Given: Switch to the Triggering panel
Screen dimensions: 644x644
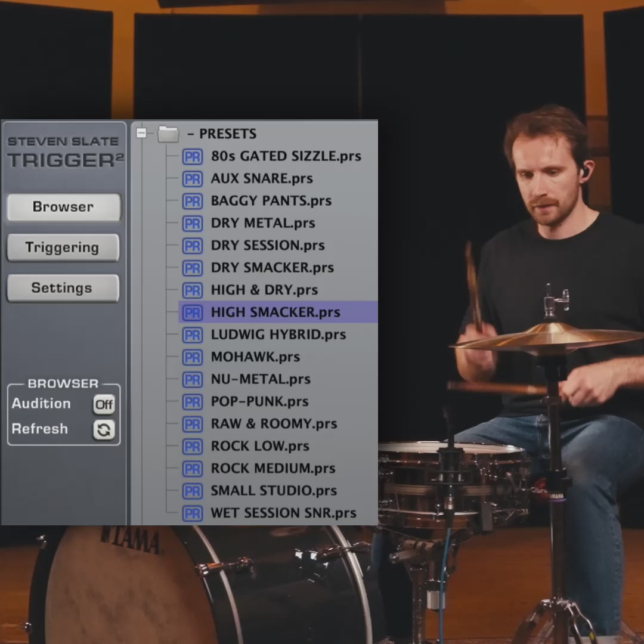Looking at the screenshot, I should pyautogui.click(x=62, y=247).
